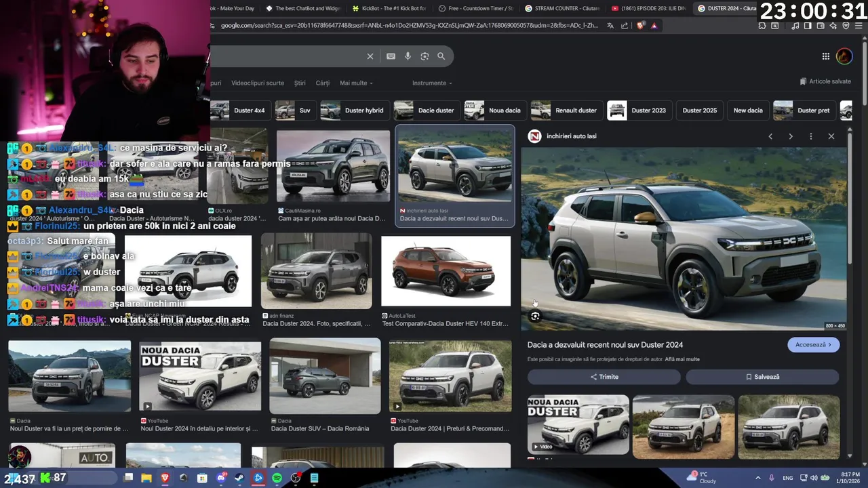Select the Duster 2023 filter chip
Image resolution: width=868 pixels, height=488 pixels.
[x=639, y=110]
